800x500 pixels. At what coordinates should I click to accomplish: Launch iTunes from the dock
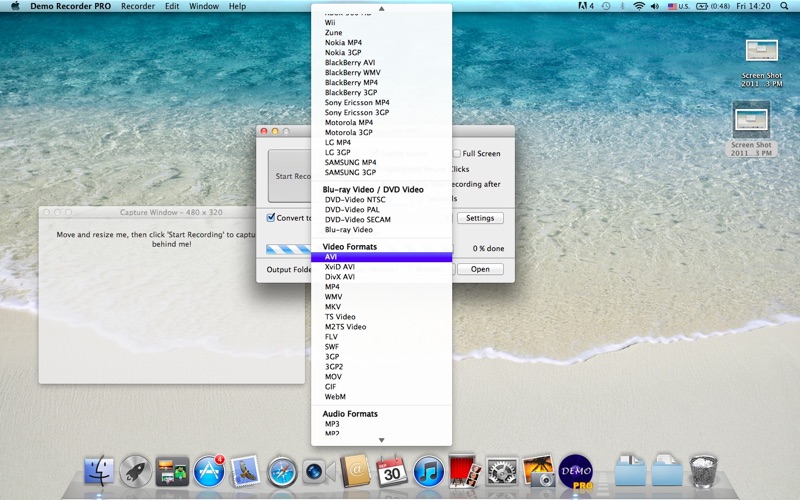pos(428,471)
